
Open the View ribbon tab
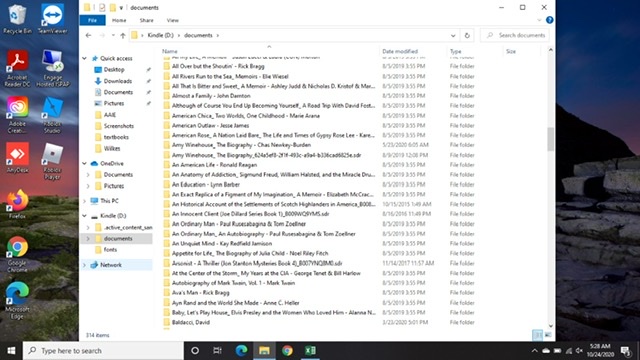(x=173, y=20)
